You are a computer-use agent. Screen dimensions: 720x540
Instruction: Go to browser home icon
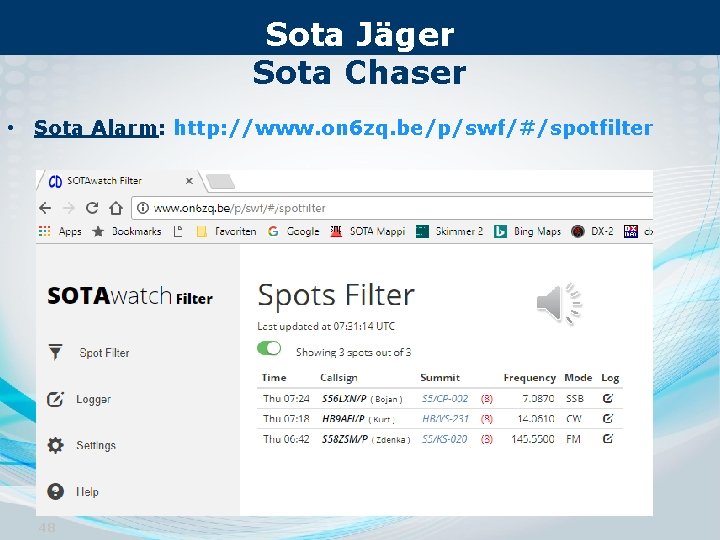click(116, 208)
